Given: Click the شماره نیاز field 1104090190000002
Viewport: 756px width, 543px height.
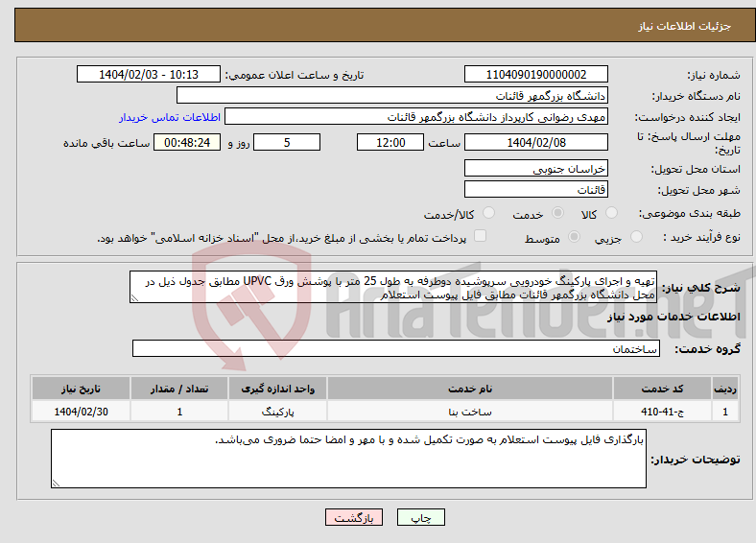Looking at the screenshot, I should [x=536, y=74].
